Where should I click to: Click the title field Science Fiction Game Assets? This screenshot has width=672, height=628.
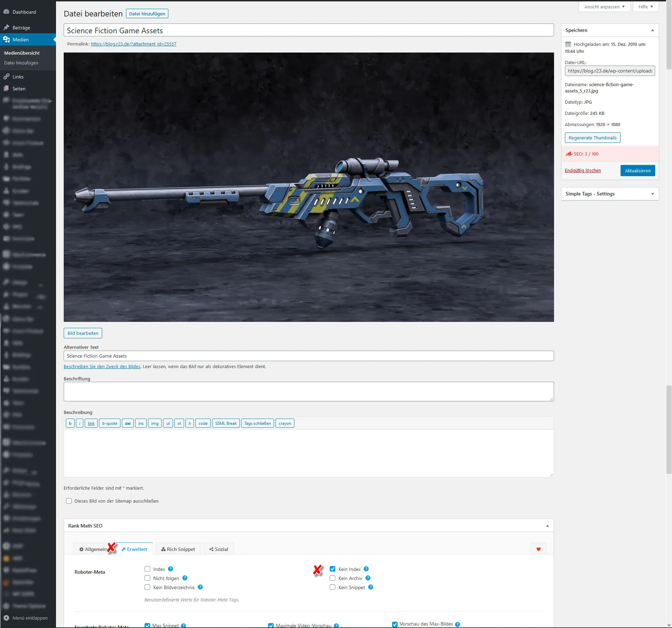point(309,30)
